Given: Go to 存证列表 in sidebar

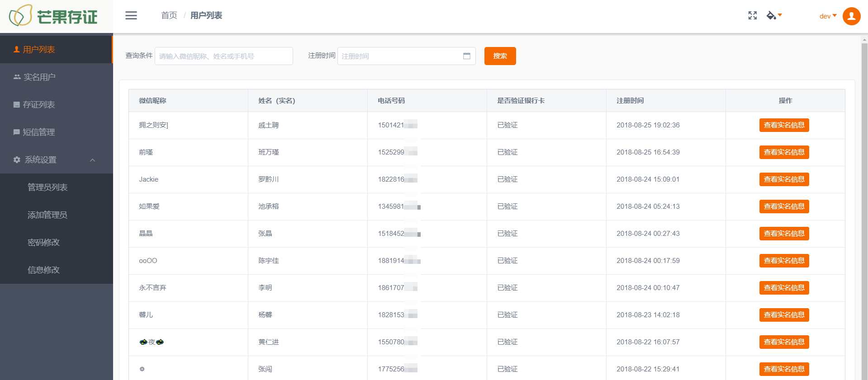Looking at the screenshot, I should tap(39, 105).
